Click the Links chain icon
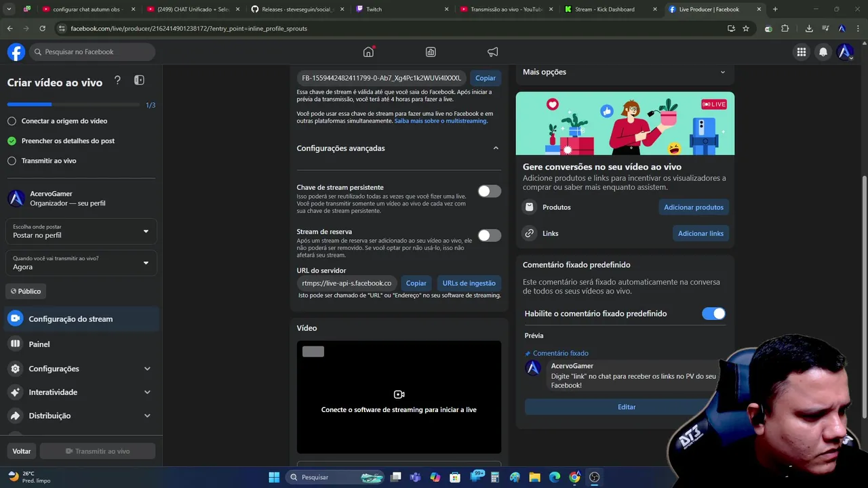This screenshot has width=868, height=488. click(530, 233)
